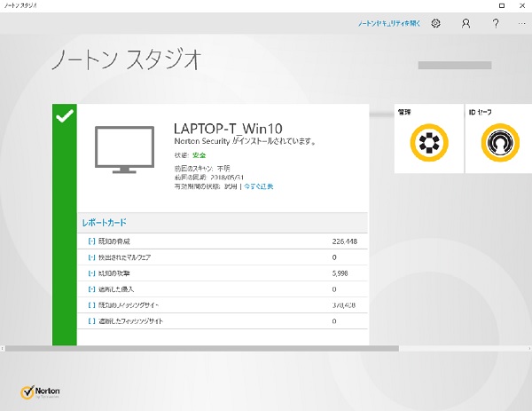Click the Norton logo at bottom left

click(40, 392)
